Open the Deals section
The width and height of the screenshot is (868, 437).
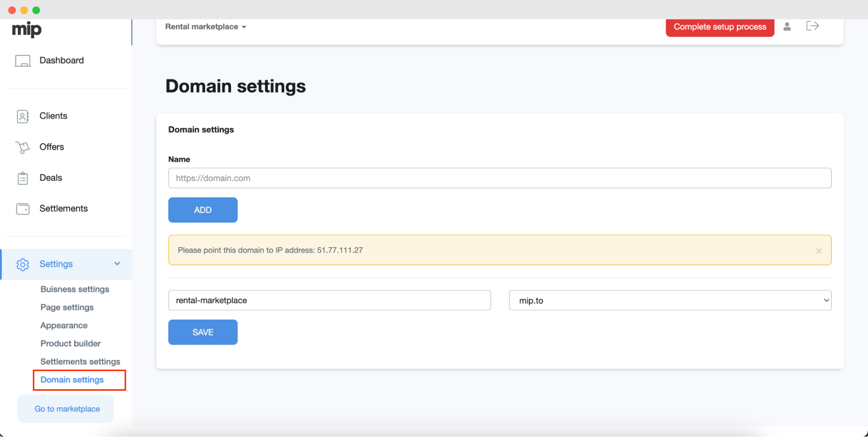pos(51,178)
